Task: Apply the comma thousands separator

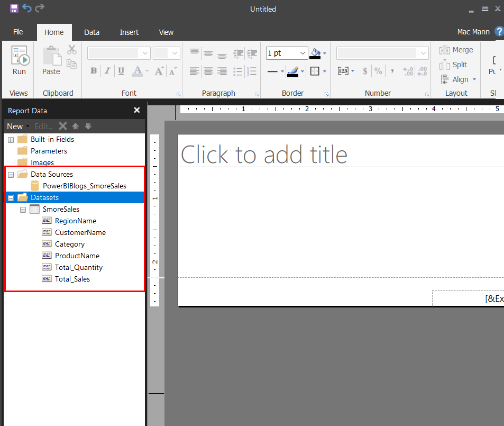Action: coord(392,71)
